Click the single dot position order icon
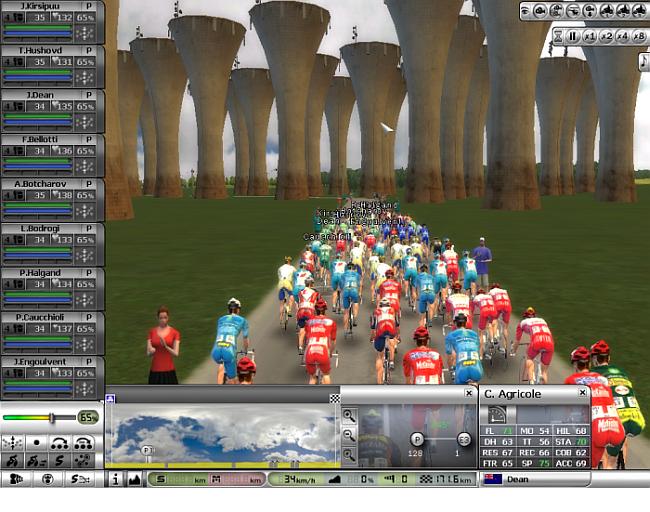Image resolution: width=650 pixels, height=512 pixels. [x=36, y=442]
